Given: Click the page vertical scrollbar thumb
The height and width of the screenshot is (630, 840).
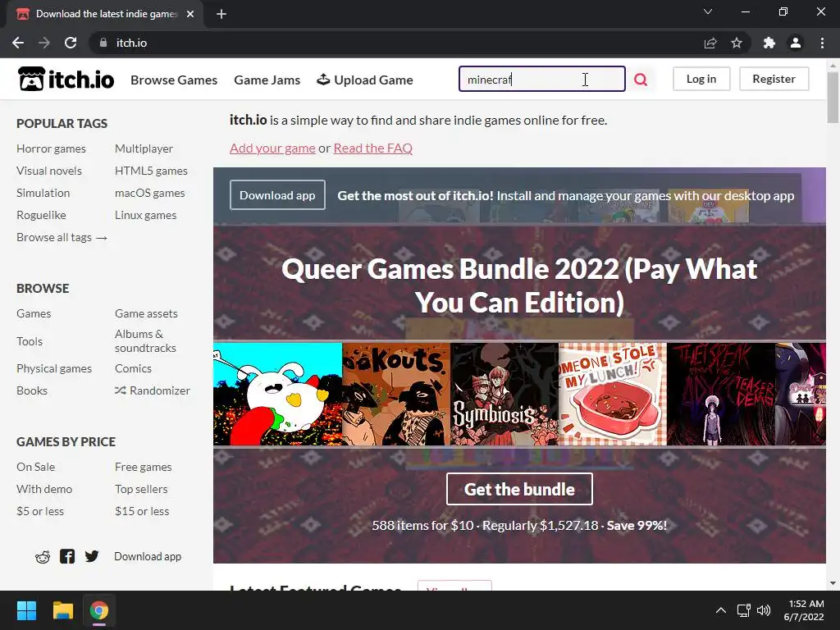Looking at the screenshot, I should 833,97.
